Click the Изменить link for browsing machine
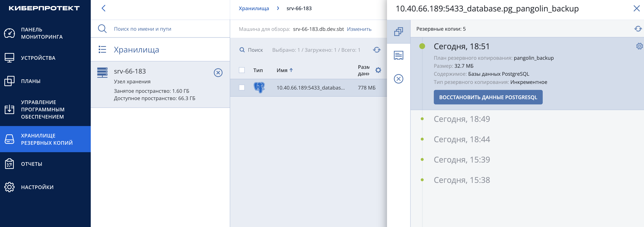Viewport: 644px width, 227px height. click(x=359, y=29)
